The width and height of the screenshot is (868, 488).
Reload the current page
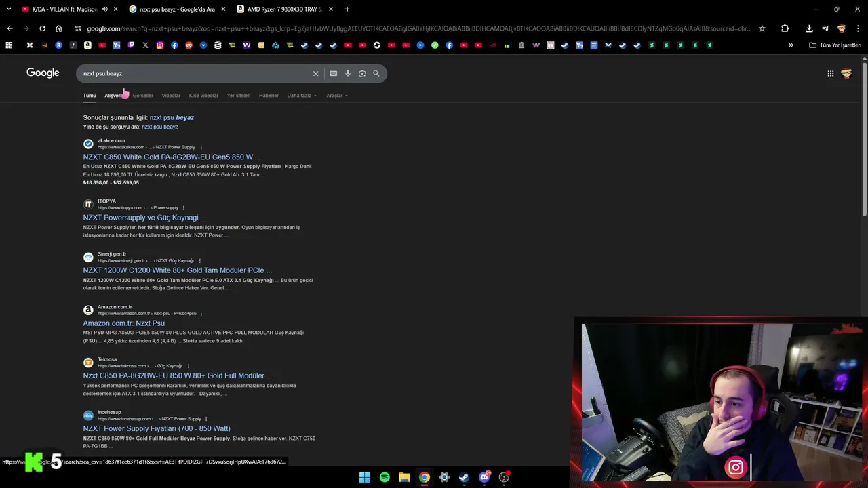pyautogui.click(x=42, y=28)
